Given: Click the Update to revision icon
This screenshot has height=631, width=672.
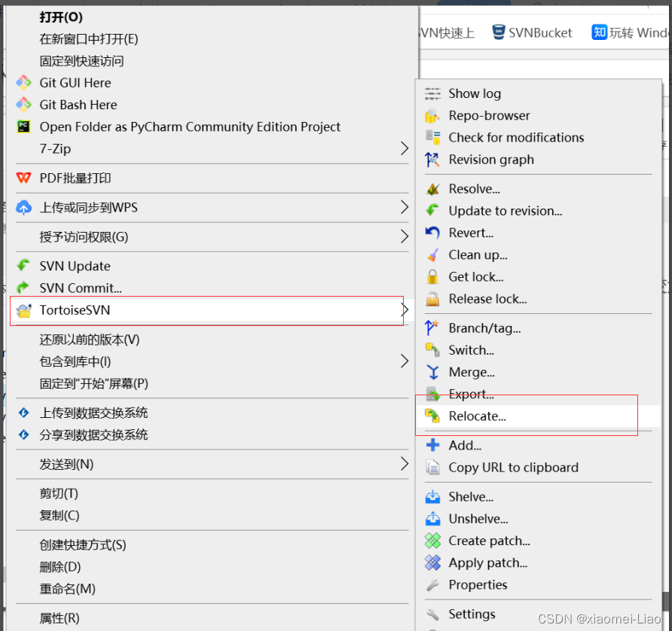Looking at the screenshot, I should pyautogui.click(x=432, y=211).
